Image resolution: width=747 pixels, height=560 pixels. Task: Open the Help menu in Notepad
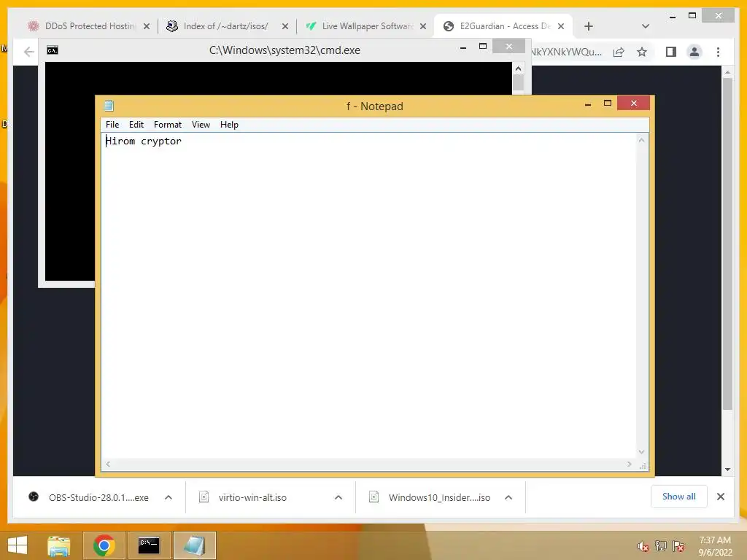[229, 125]
